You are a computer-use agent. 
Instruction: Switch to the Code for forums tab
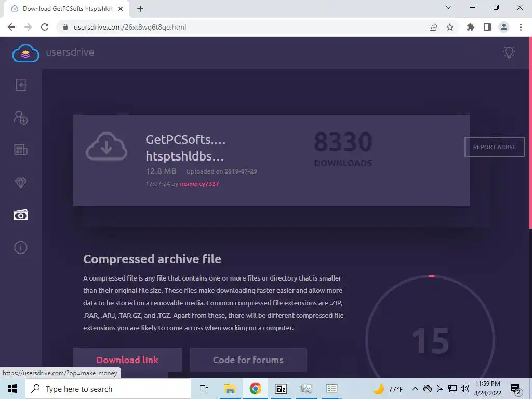coord(248,360)
